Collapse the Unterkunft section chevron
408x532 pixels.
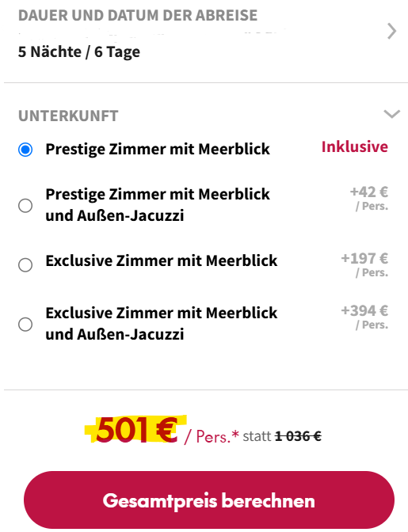tap(391, 114)
